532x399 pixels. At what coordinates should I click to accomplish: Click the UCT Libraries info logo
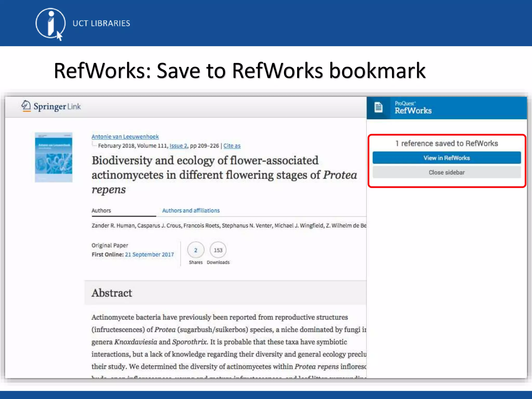(x=50, y=24)
